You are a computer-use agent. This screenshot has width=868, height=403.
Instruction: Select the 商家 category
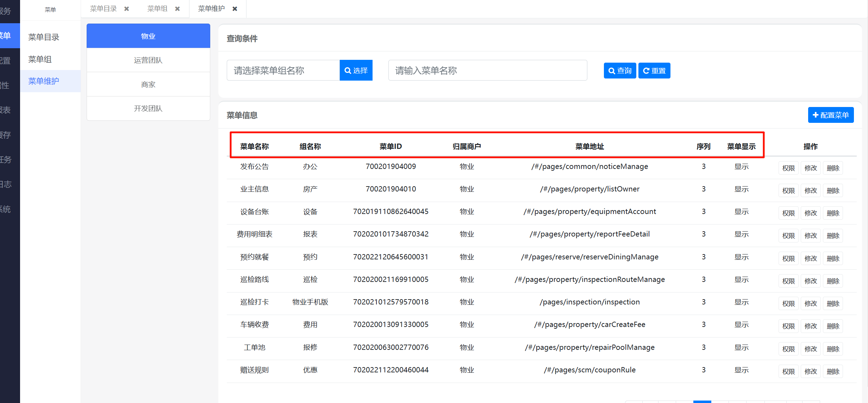[148, 84]
